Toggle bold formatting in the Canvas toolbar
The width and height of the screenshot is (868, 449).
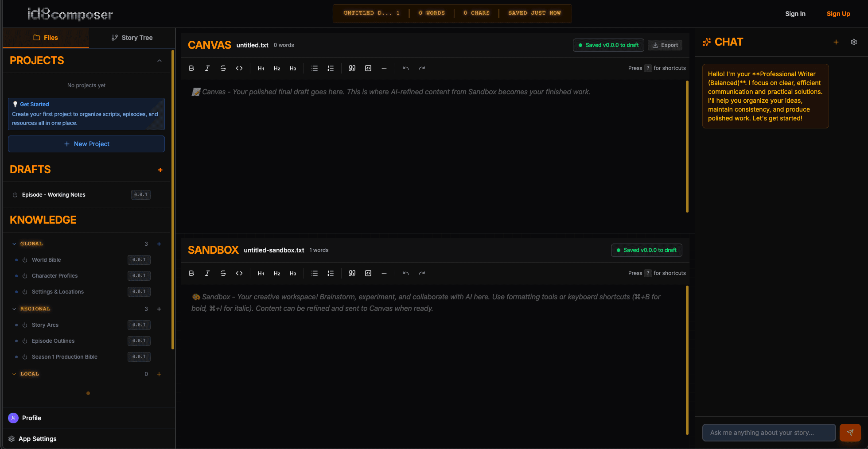pyautogui.click(x=191, y=68)
